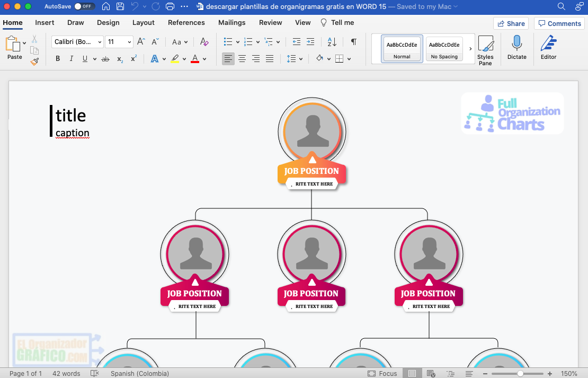Image resolution: width=588 pixels, height=378 pixels.
Task: Save the document with floppy disk icon
Action: (120, 6)
